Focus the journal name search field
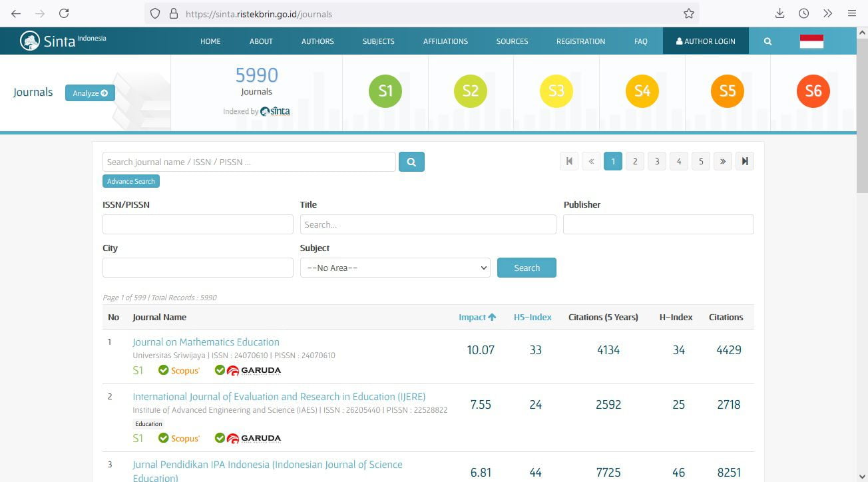Screen dimensions: 868x482 249,162
